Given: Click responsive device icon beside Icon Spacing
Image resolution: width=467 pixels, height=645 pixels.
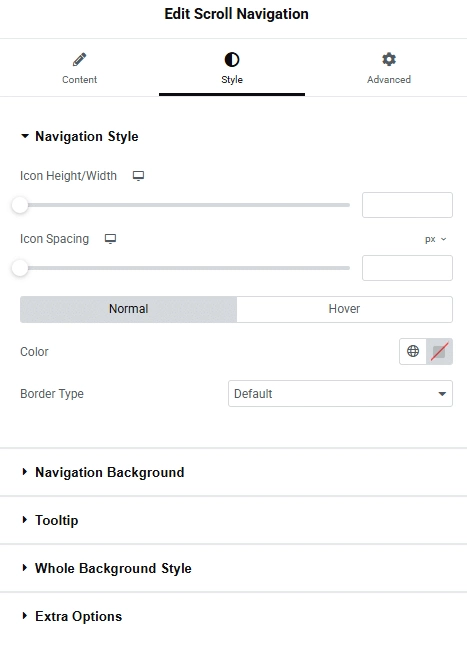Looking at the screenshot, I should coord(110,239).
